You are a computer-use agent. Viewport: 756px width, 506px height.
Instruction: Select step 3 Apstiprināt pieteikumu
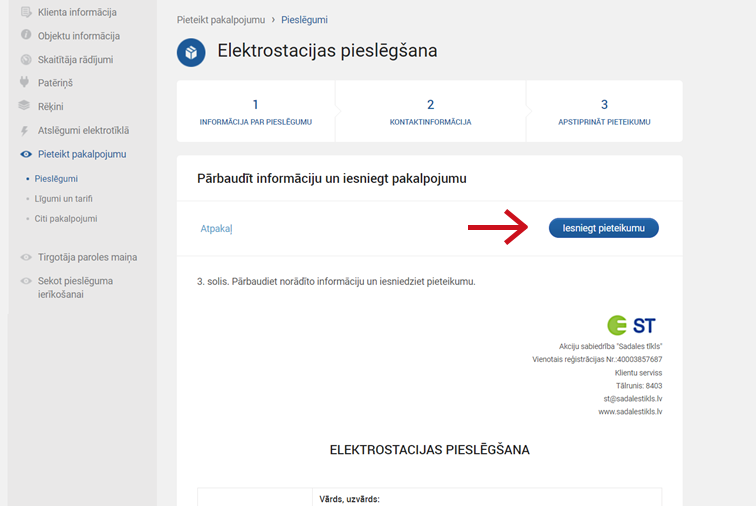click(x=604, y=111)
